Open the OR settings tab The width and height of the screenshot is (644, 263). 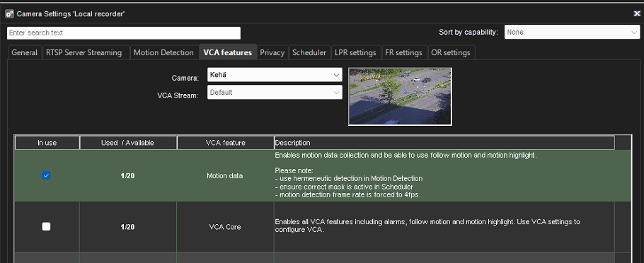[451, 52]
